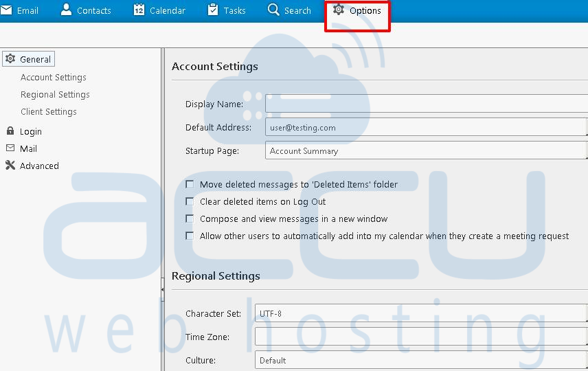
Task: Enable Clear deleted items on Log Out
Action: click(190, 201)
